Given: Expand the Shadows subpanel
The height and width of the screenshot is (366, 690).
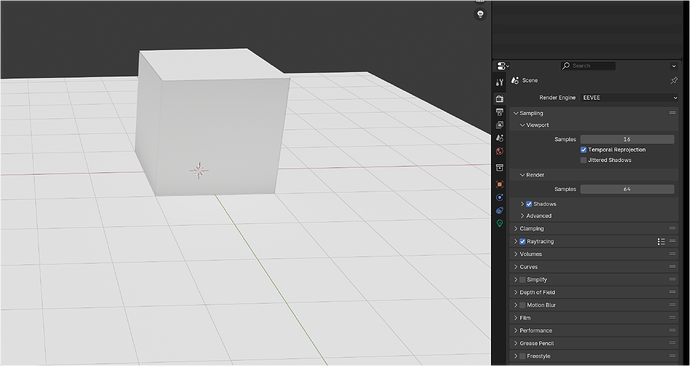Looking at the screenshot, I should (x=522, y=204).
